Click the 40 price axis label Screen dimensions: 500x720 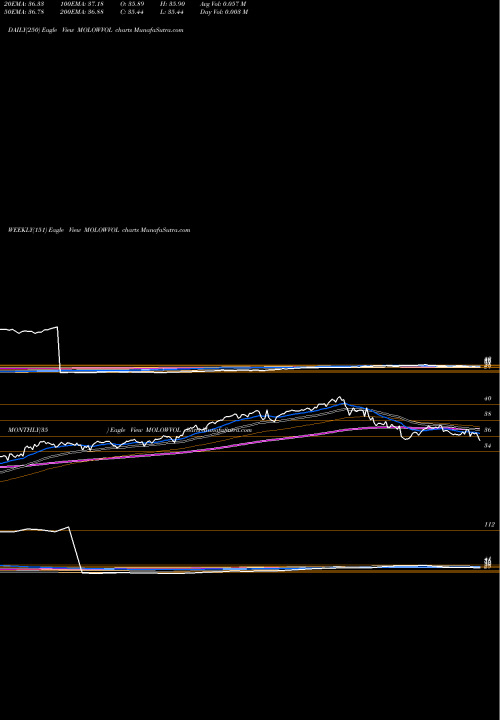click(x=488, y=399)
